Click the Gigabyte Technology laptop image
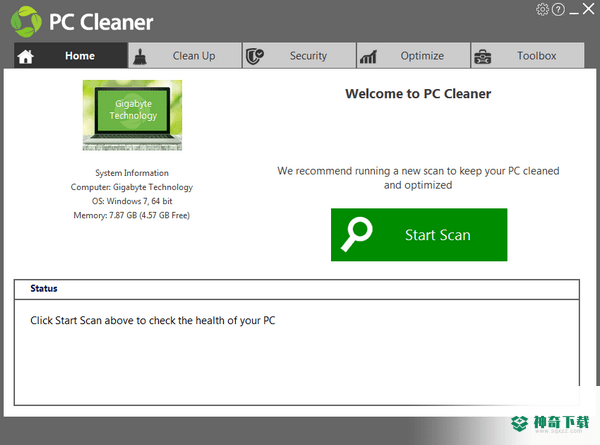 132,115
